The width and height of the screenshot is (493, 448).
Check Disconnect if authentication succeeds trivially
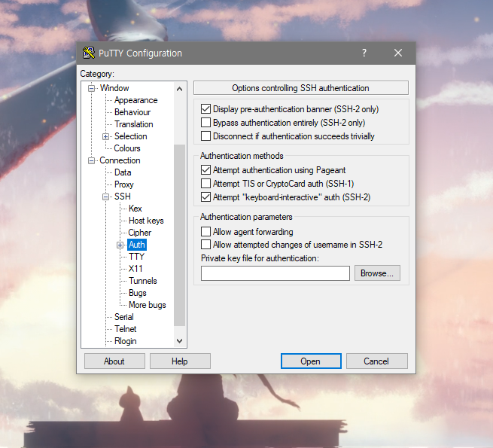coord(205,136)
